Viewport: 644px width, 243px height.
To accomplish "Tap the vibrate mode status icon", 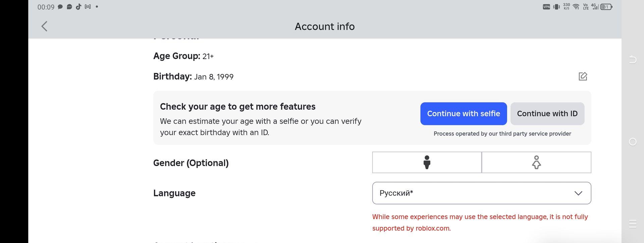I will [556, 7].
